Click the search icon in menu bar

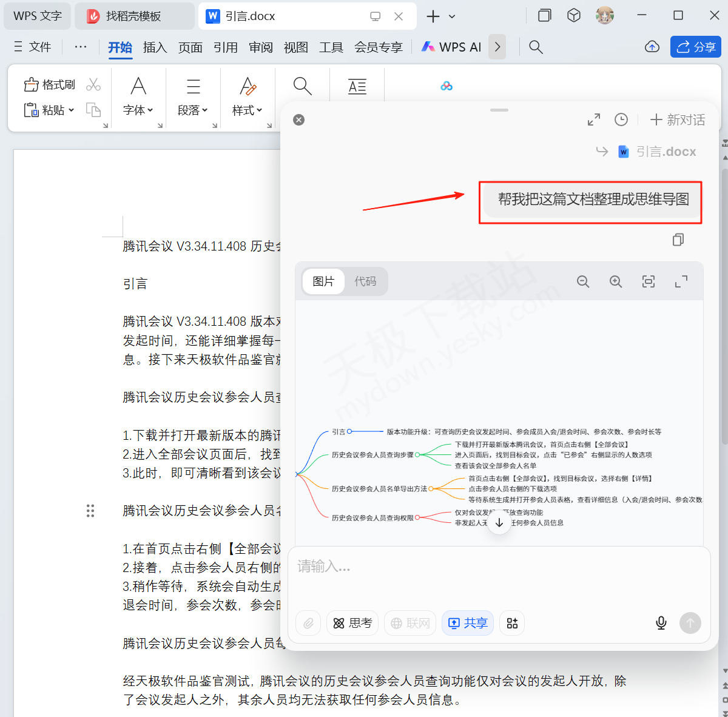tap(536, 47)
